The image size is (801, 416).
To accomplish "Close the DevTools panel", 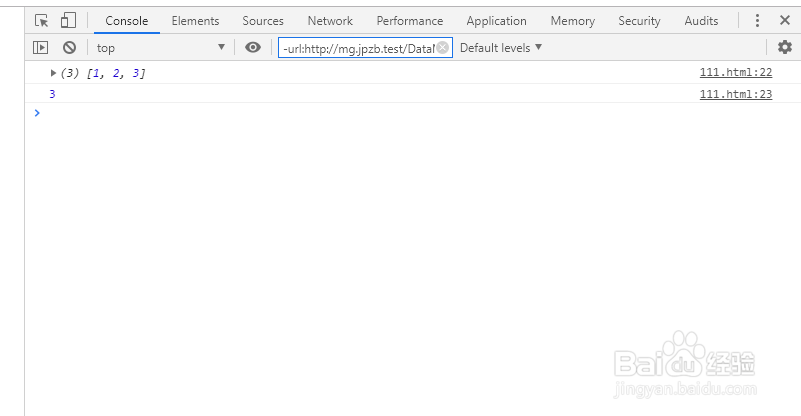I will pyautogui.click(x=785, y=20).
